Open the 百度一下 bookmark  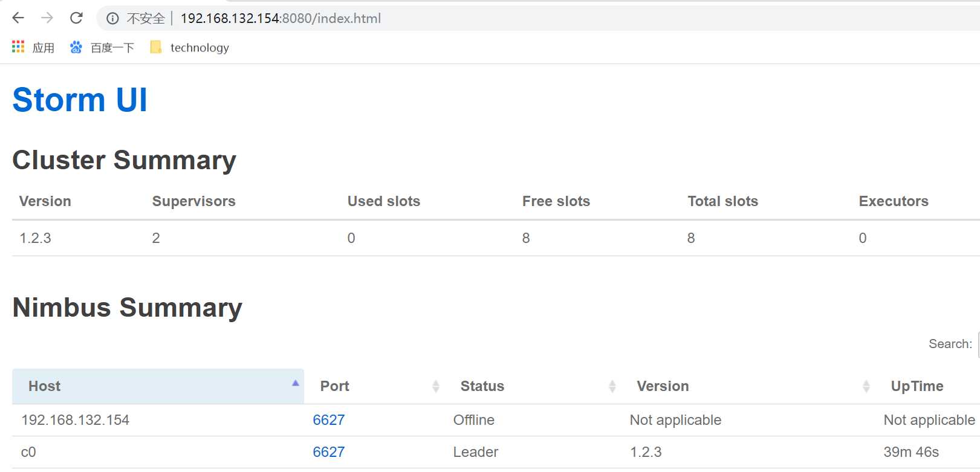pos(102,47)
